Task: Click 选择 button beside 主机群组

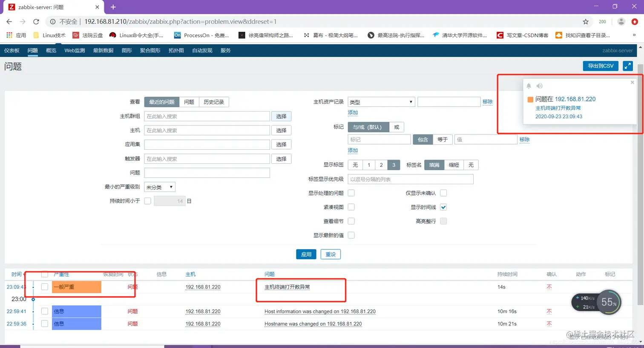Action: click(x=281, y=116)
